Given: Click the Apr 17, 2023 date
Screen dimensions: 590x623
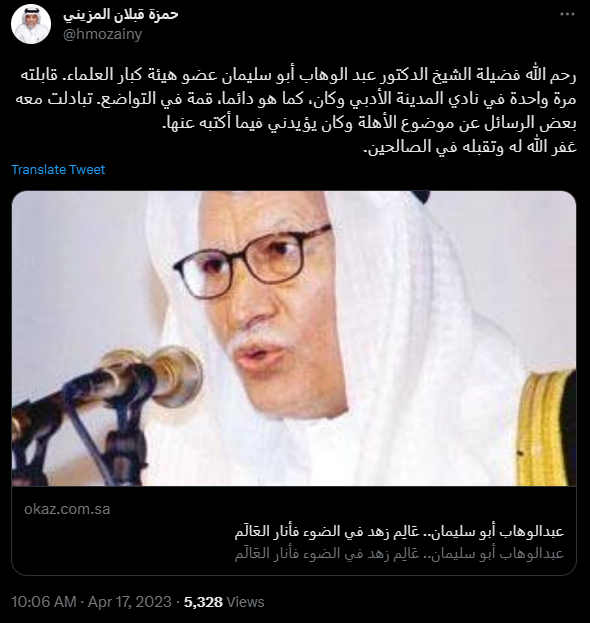Looking at the screenshot, I should coord(130,602).
